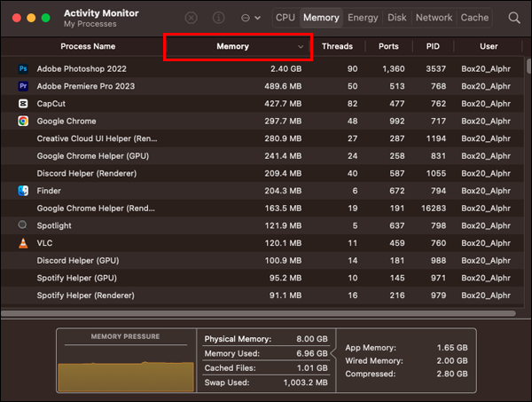Click the vertical scrollbar thumb

click(x=528, y=66)
